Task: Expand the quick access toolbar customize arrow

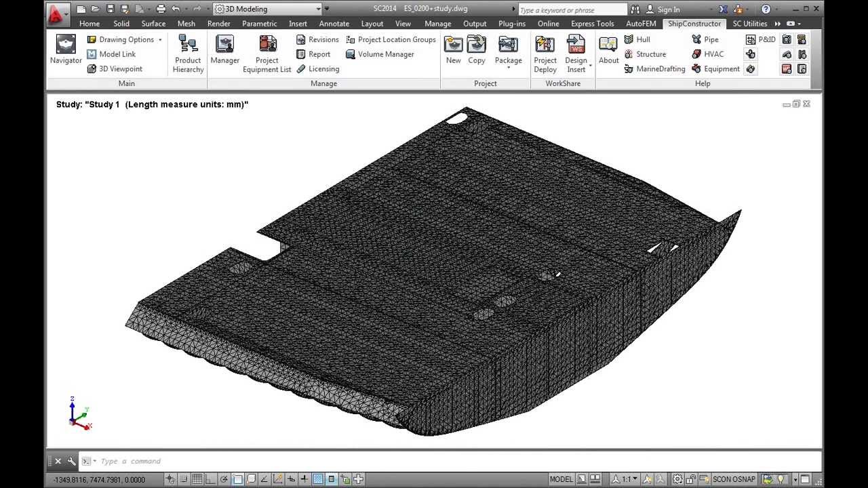Action: click(327, 9)
